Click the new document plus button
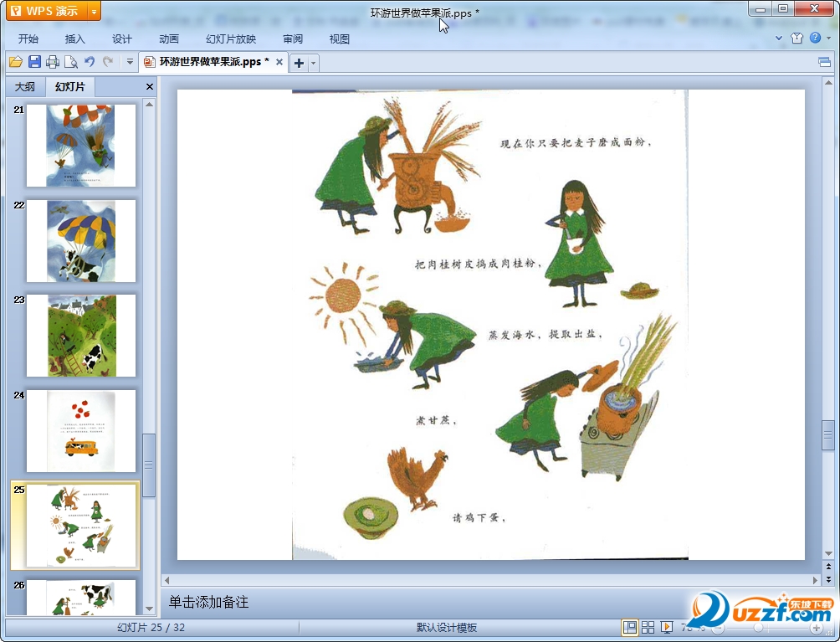Screen dimensions: 840x642 299,64
